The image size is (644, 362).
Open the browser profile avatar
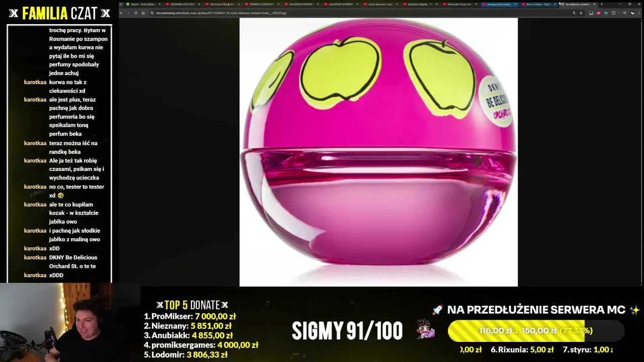click(632, 13)
